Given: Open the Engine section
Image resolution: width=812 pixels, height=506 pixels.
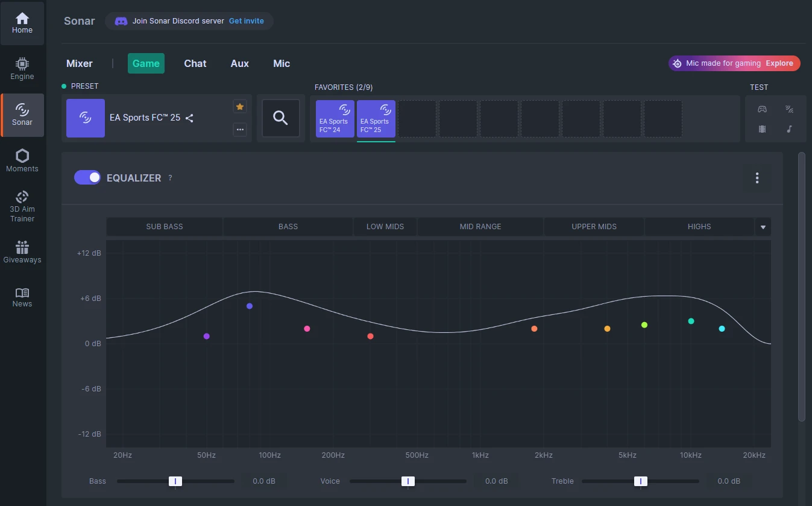Looking at the screenshot, I should [22, 69].
